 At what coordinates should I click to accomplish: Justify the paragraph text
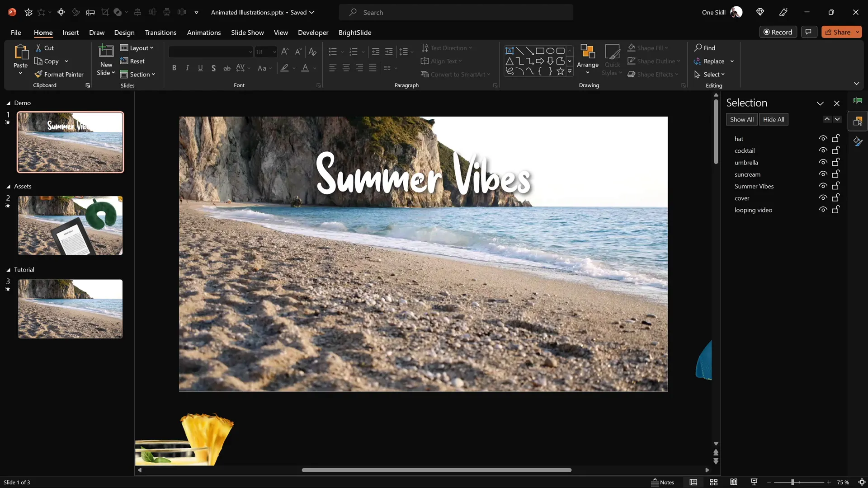tap(373, 68)
